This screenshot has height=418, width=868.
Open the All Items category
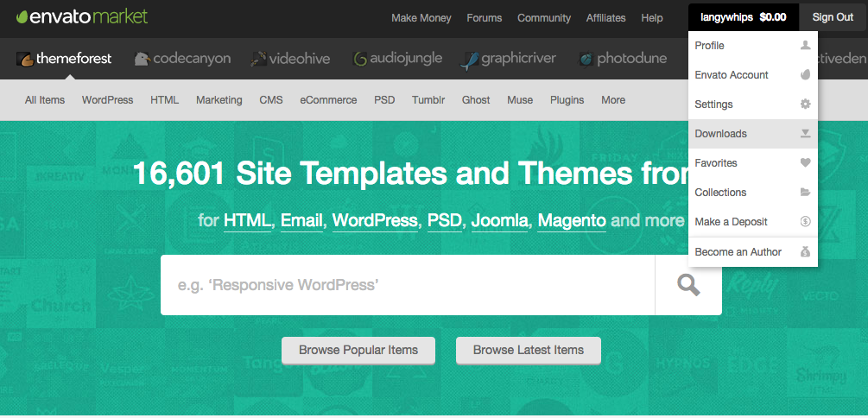coord(45,100)
